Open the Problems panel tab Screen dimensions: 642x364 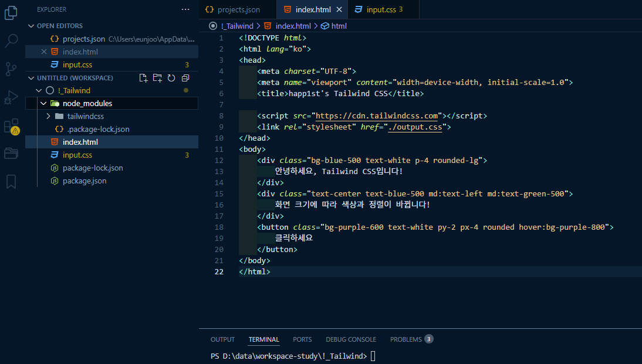[x=411, y=339]
